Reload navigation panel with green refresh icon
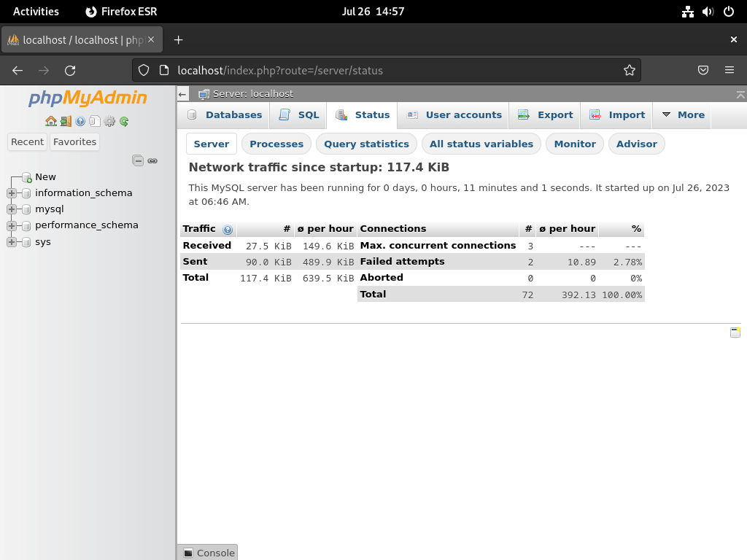 tap(124, 122)
